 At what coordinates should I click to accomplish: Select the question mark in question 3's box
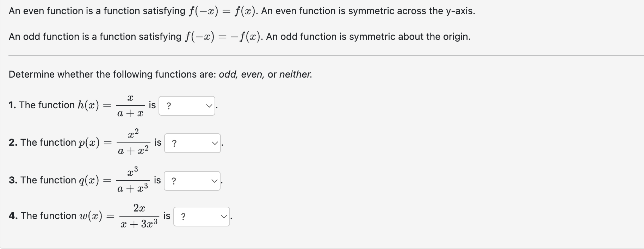(174, 181)
